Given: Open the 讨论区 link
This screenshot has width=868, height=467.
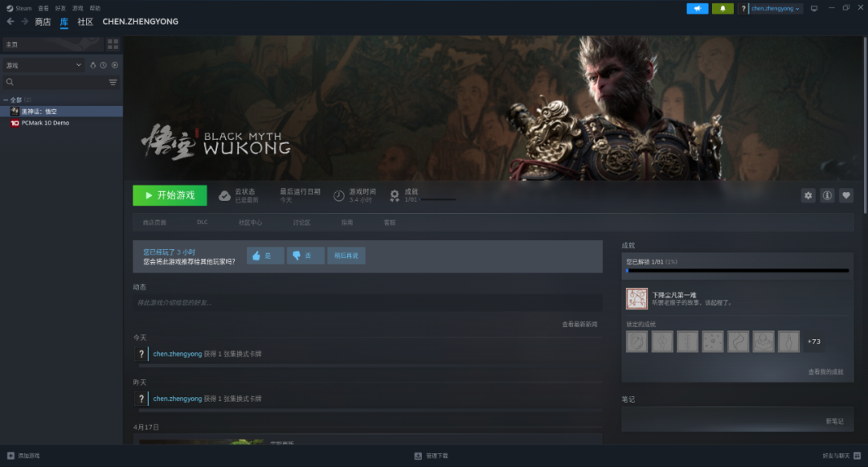Looking at the screenshot, I should coord(301,223).
